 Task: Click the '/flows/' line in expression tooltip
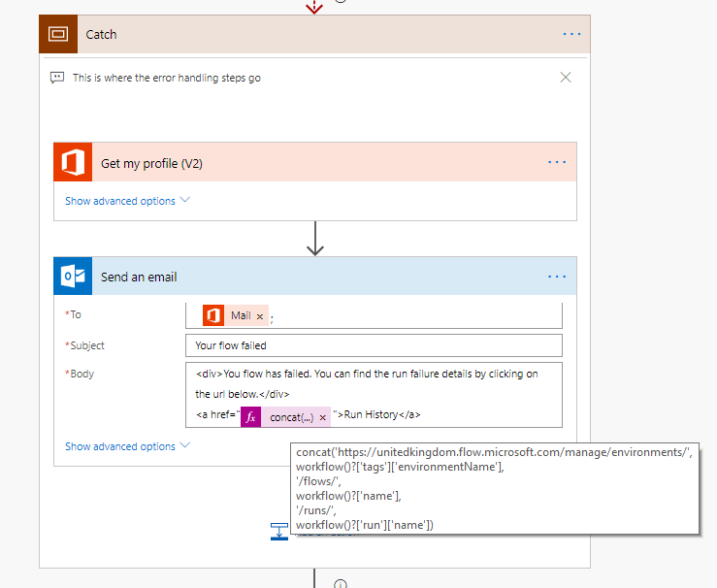click(x=318, y=481)
